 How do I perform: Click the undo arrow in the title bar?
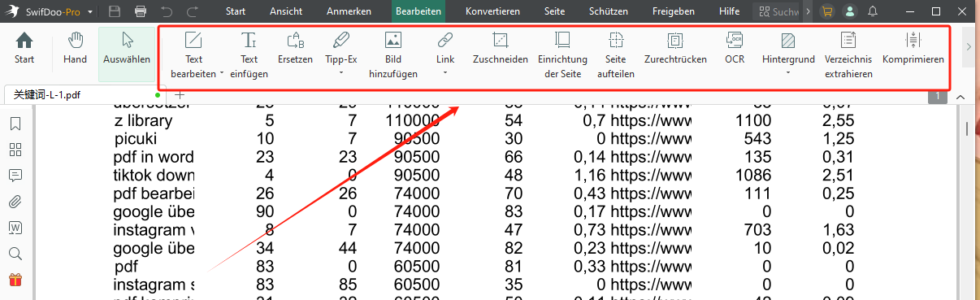(167, 11)
